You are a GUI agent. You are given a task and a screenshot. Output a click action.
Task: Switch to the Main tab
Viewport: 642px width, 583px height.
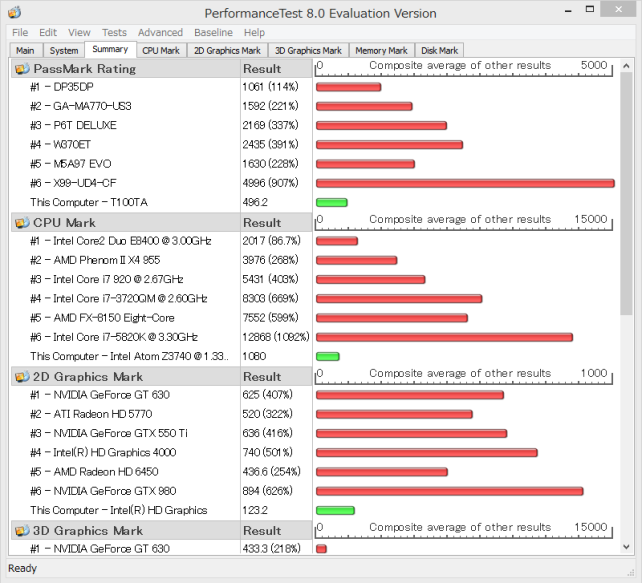click(25, 50)
